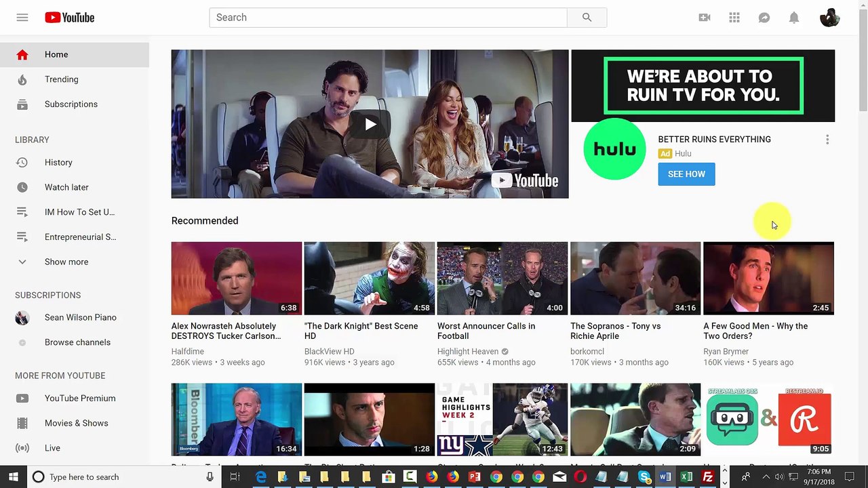Click the search magnifier button

(587, 18)
